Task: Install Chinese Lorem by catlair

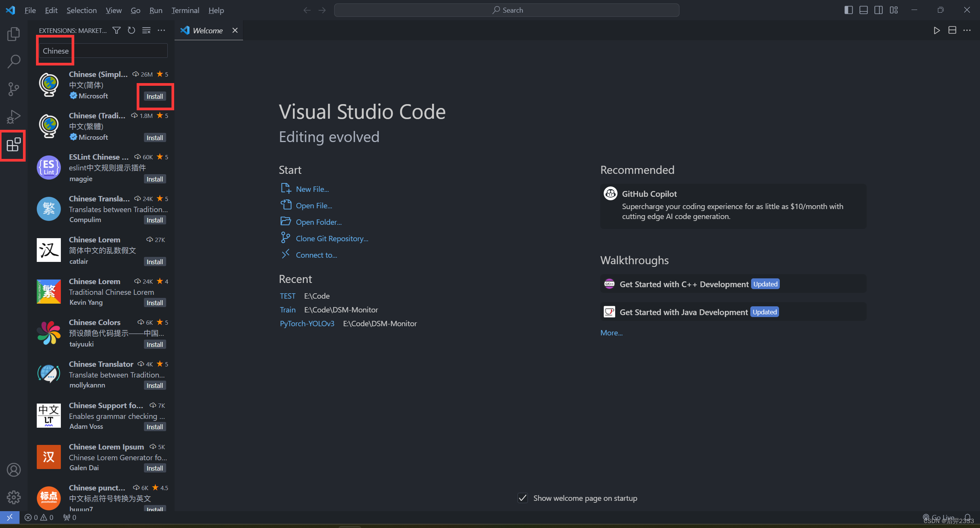Action: tap(155, 262)
